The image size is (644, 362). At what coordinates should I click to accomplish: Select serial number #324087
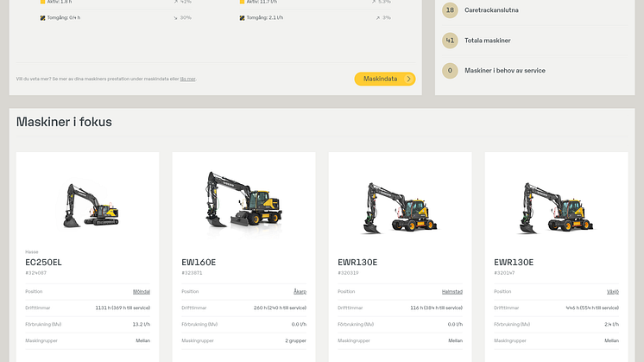(35, 273)
